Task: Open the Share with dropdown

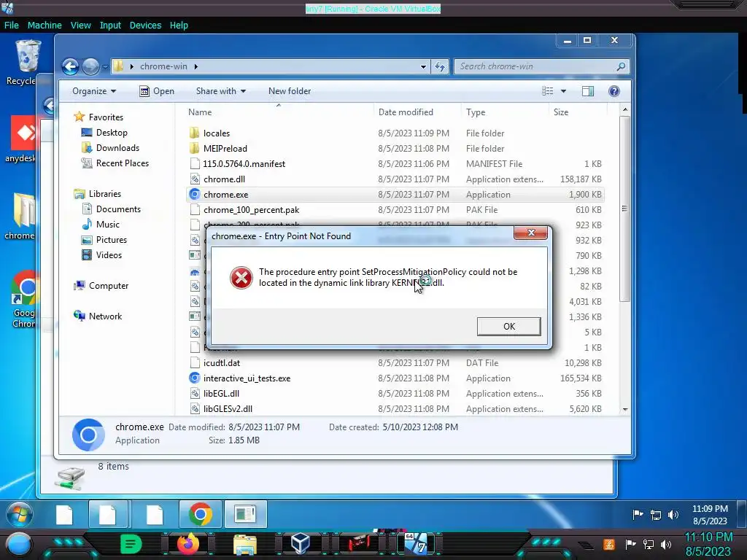Action: point(220,91)
